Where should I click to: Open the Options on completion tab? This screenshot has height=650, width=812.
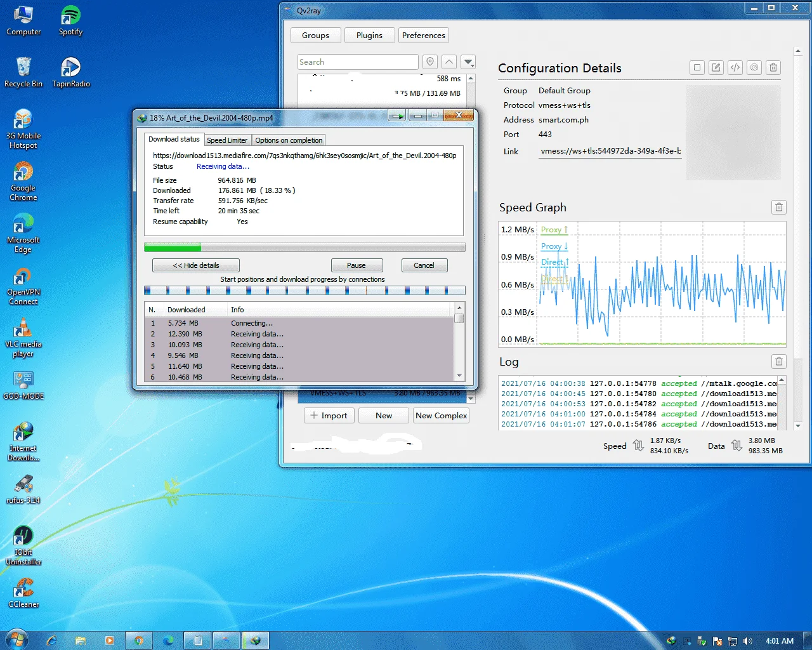[289, 140]
